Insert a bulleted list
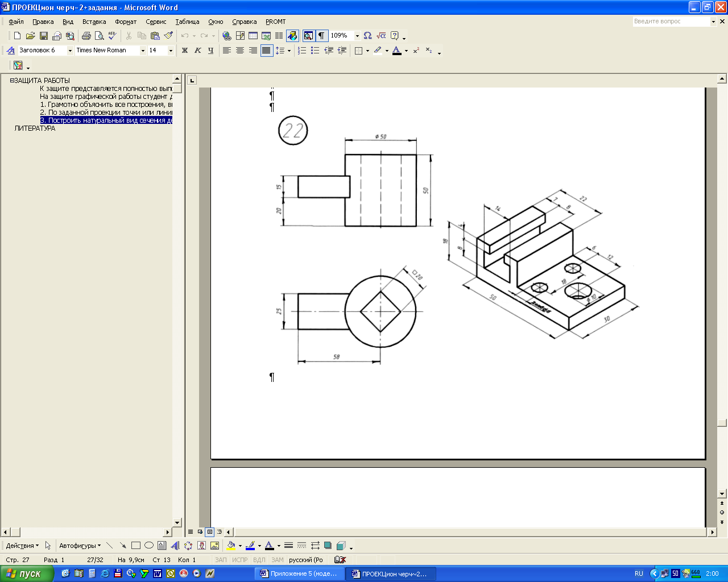 pyautogui.click(x=315, y=51)
